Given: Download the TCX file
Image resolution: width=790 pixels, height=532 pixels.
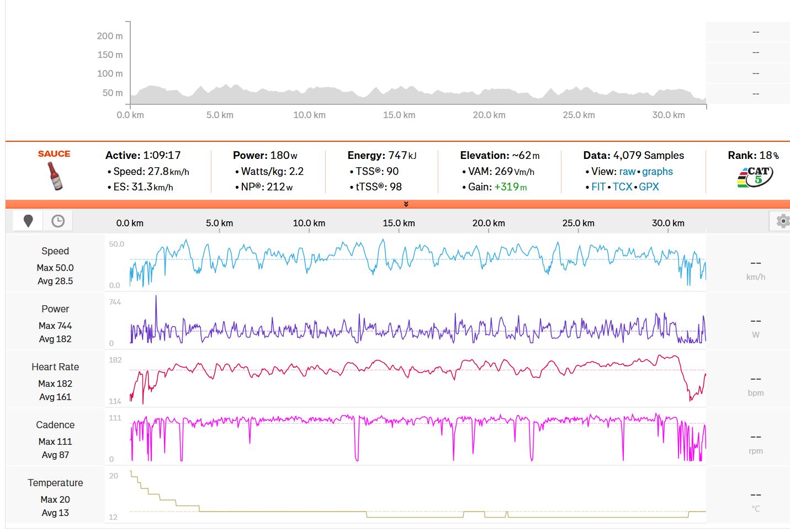Looking at the screenshot, I should click(x=622, y=187).
